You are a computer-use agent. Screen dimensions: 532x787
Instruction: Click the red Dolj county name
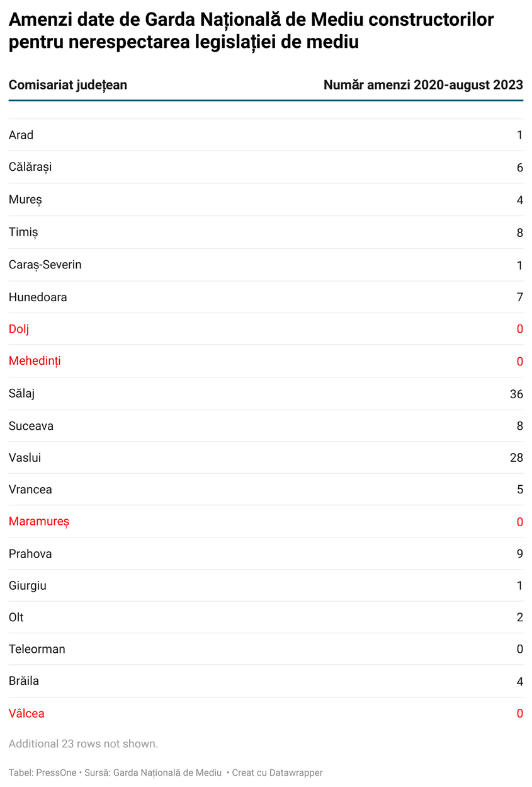pos(19,329)
